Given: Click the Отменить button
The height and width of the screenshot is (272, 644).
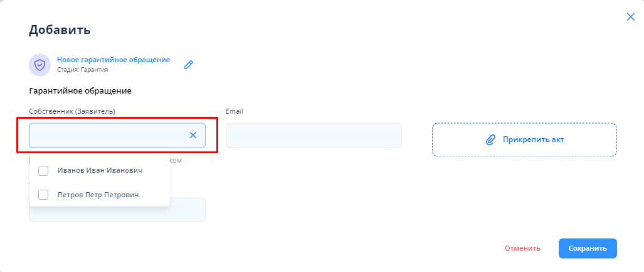Looking at the screenshot, I should [522, 248].
